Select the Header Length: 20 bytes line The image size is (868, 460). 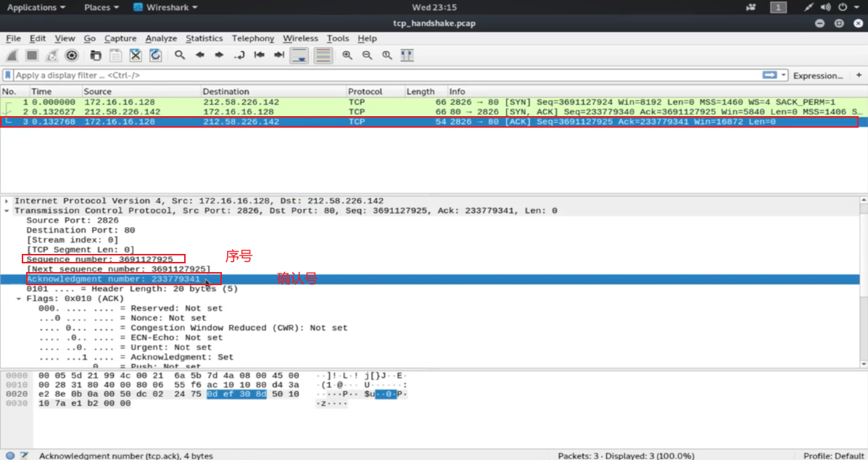(132, 289)
